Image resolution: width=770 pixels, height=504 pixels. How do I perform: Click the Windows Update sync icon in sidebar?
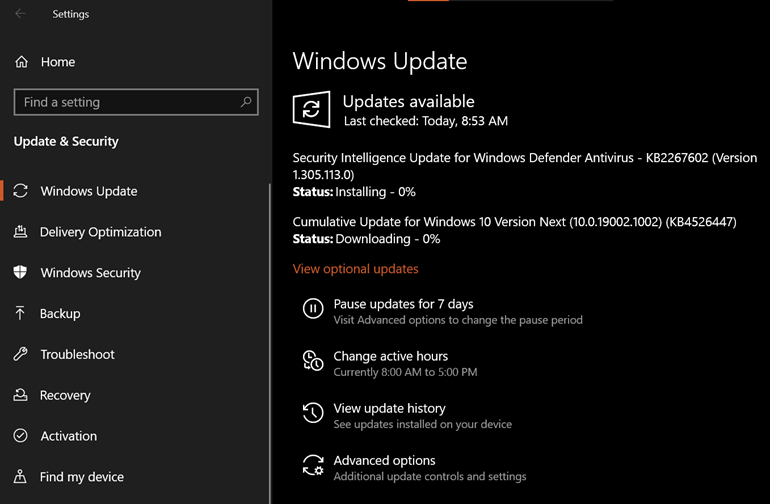coord(20,191)
